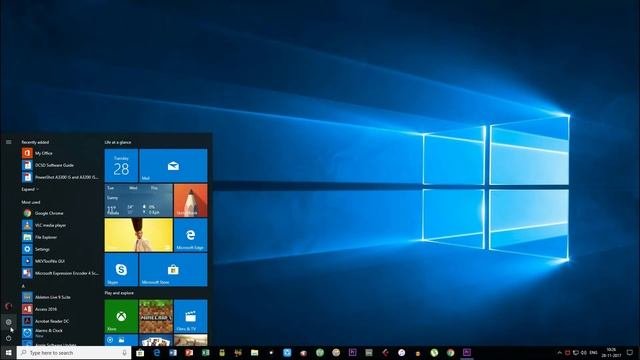The image size is (640, 360).
Task: Launch Google Chrome from Most used list
Action: (x=60, y=213)
